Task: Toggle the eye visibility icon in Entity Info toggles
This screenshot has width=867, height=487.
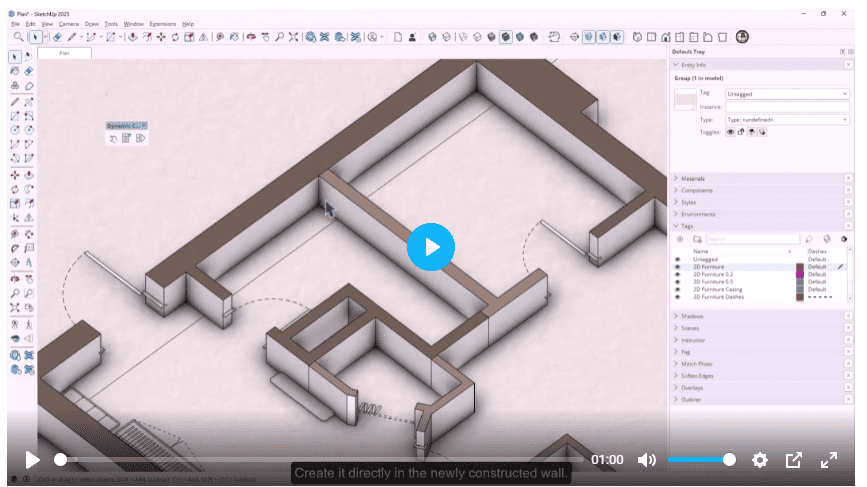Action: [730, 132]
